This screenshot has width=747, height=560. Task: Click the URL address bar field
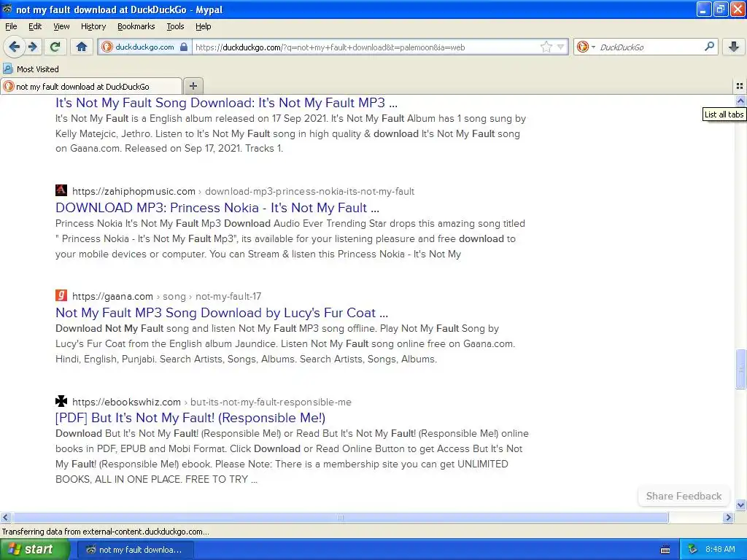click(365, 47)
